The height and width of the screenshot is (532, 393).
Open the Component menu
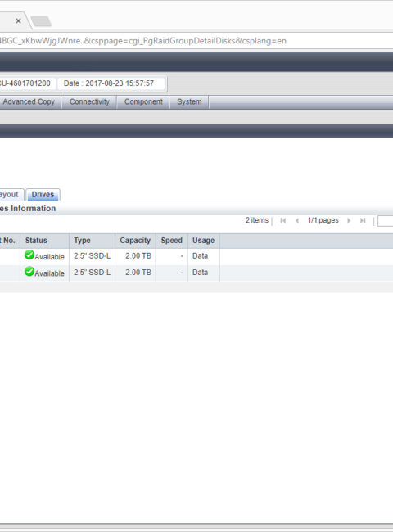(143, 101)
